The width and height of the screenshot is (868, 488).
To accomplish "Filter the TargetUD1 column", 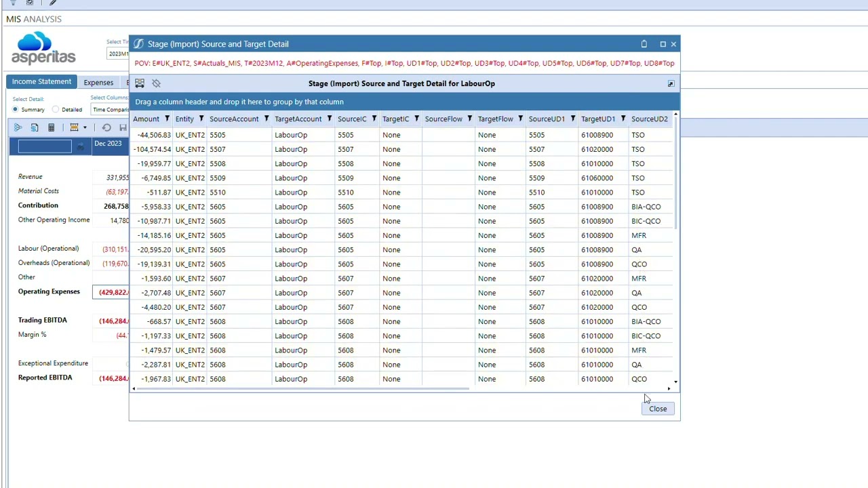I will tap(623, 119).
